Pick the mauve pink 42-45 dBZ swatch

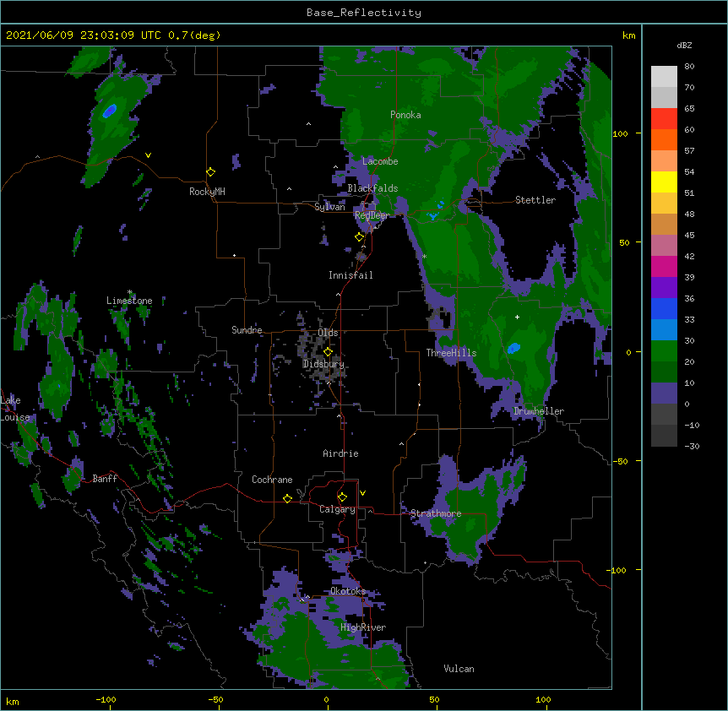pyautogui.click(x=664, y=246)
